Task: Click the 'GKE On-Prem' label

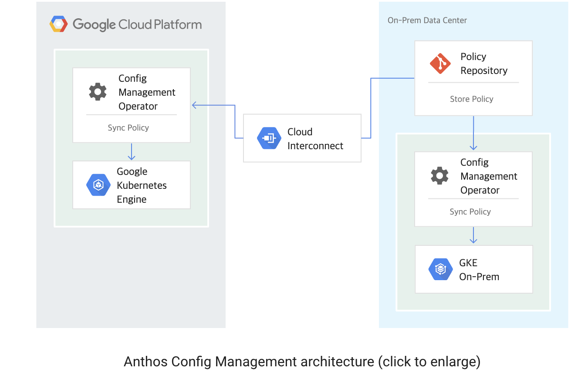Action: (x=479, y=270)
